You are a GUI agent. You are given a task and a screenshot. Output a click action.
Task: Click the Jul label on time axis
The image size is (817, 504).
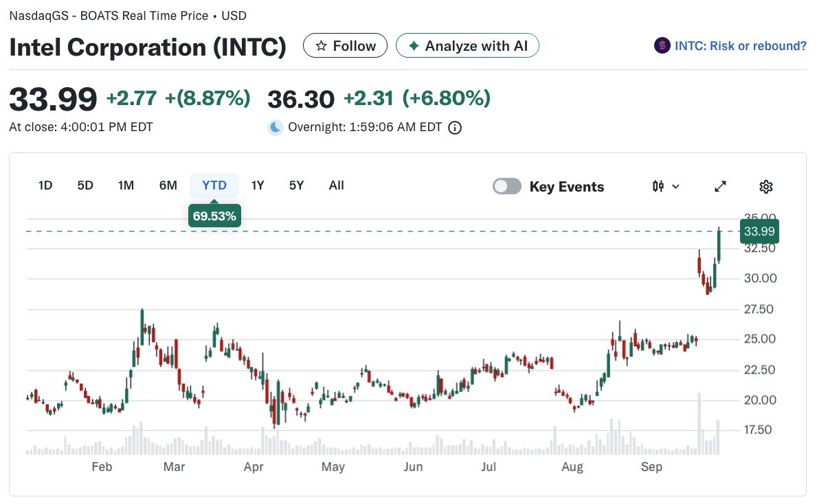pyautogui.click(x=489, y=466)
